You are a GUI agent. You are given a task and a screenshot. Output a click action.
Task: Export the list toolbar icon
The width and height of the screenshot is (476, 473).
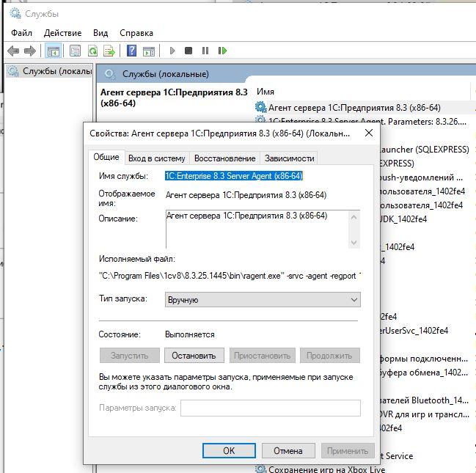(x=109, y=51)
